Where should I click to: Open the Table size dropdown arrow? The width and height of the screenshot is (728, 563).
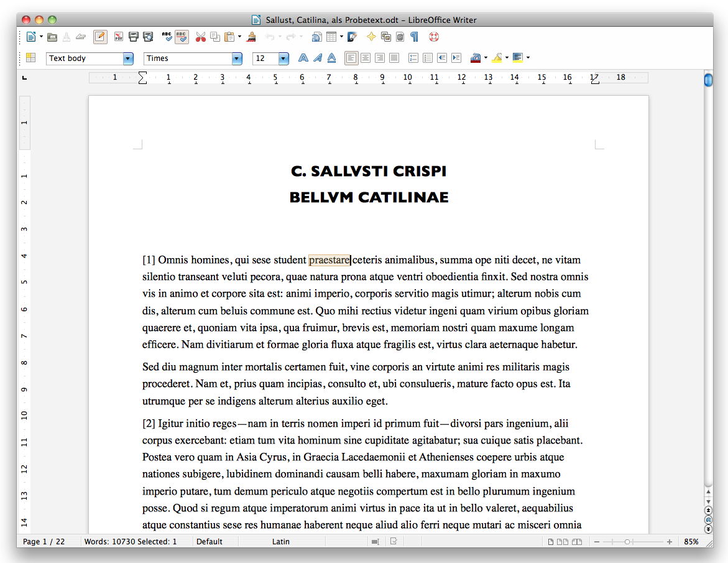[342, 37]
